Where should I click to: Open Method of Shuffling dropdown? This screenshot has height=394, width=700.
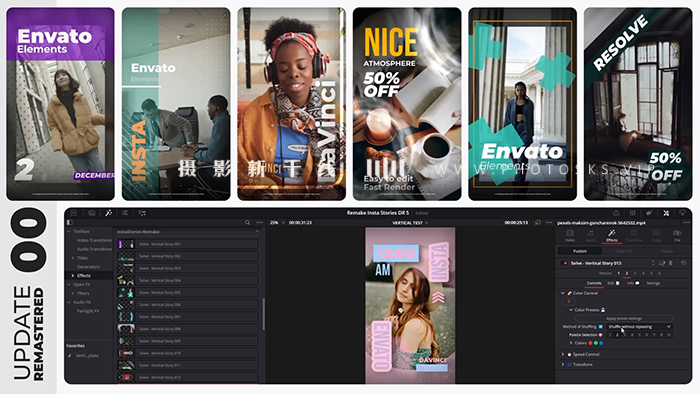pos(639,327)
